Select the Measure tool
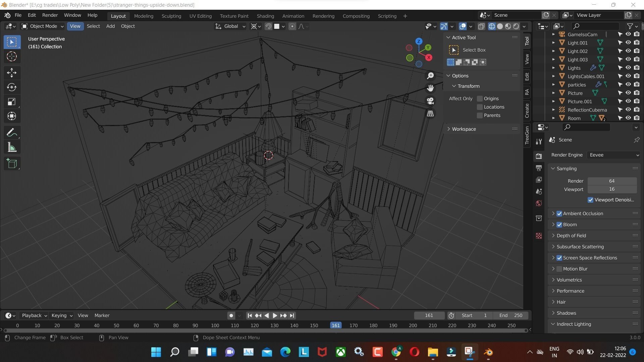 (12, 147)
